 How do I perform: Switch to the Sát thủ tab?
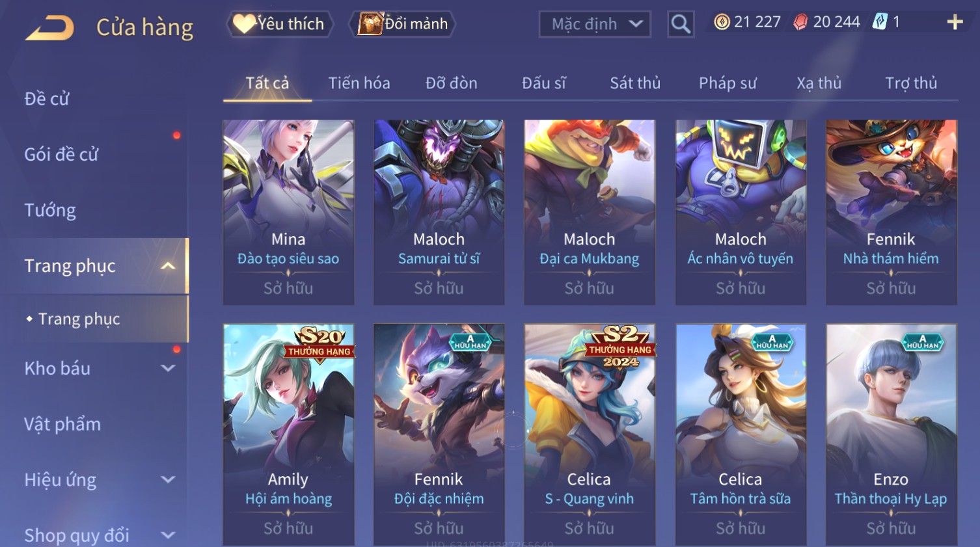tap(635, 83)
